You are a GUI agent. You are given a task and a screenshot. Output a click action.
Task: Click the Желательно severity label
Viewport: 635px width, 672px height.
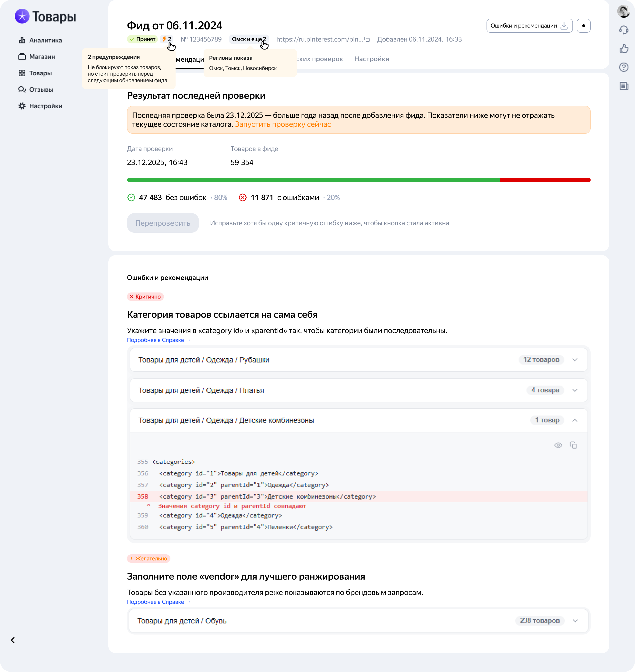point(149,559)
